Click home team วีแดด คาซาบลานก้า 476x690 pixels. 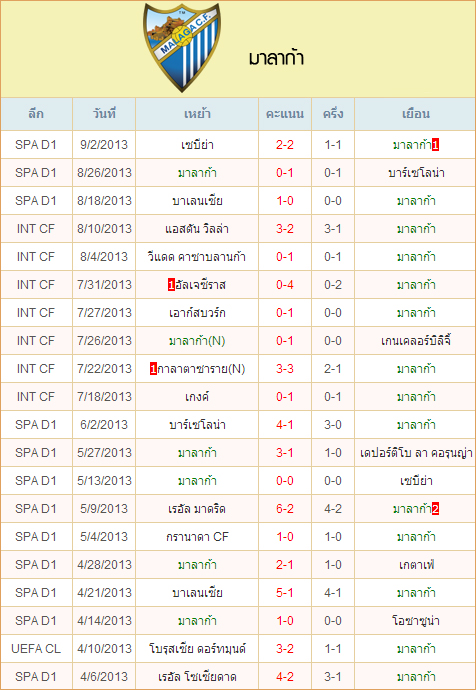point(197,257)
